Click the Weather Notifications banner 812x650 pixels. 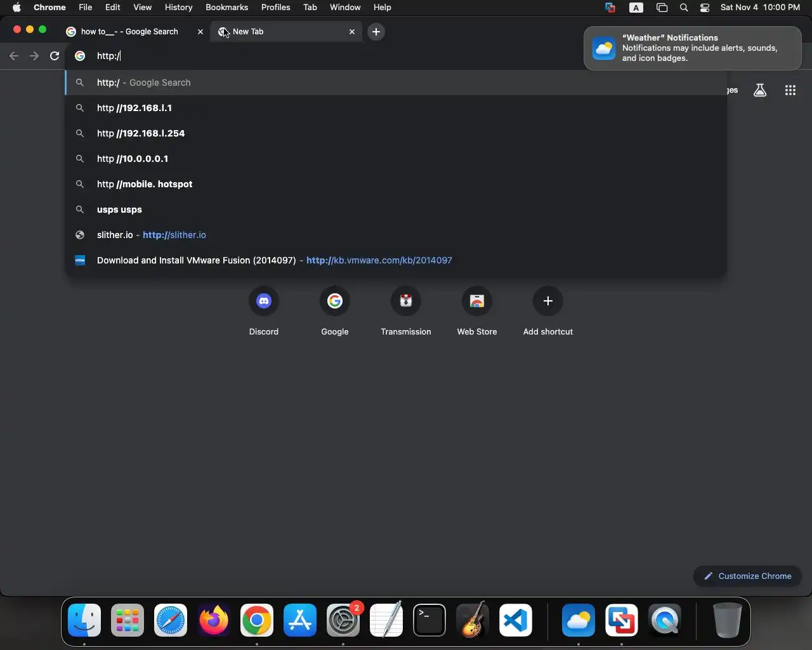coord(692,48)
